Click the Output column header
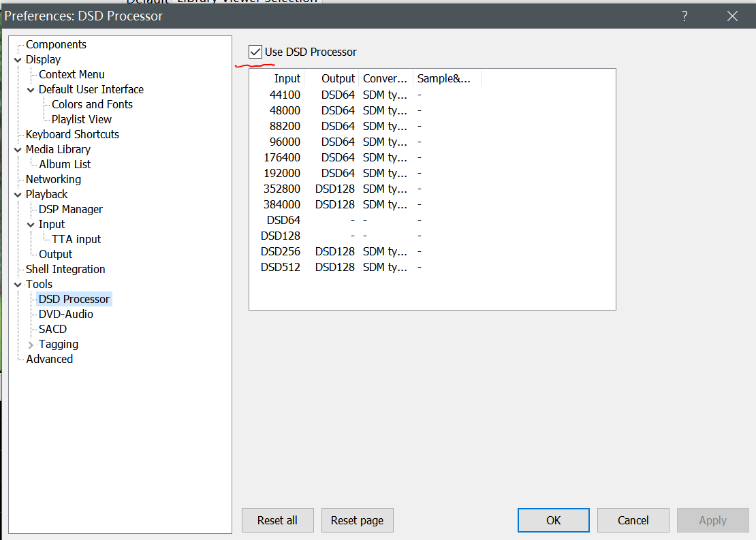The width and height of the screenshot is (756, 540). click(x=338, y=78)
